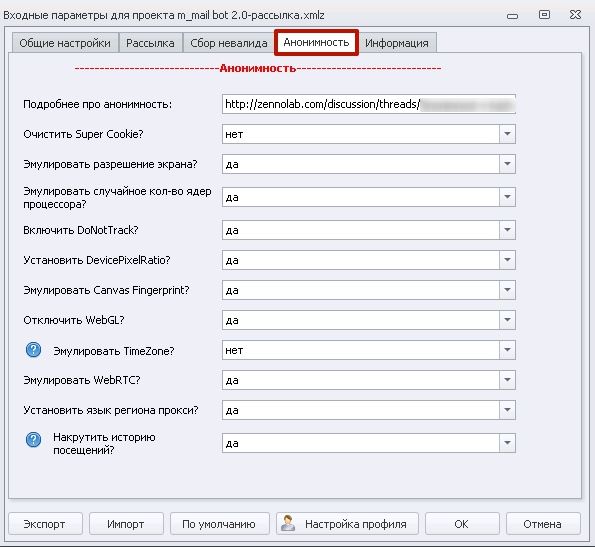This screenshot has width=595, height=547.
Task: Click the Эмулировать WebRTC value field
Action: point(360,380)
